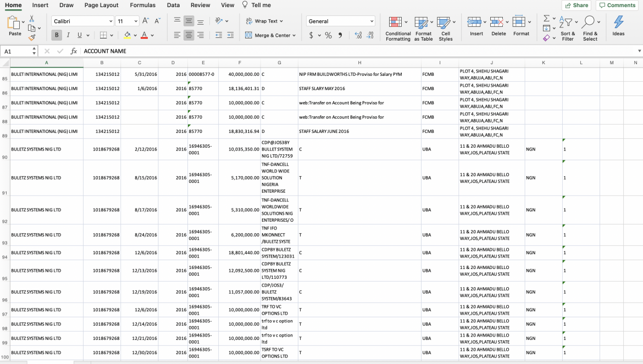The height and width of the screenshot is (364, 643).
Task: Click the Orientation text-angle icon
Action: tap(219, 21)
